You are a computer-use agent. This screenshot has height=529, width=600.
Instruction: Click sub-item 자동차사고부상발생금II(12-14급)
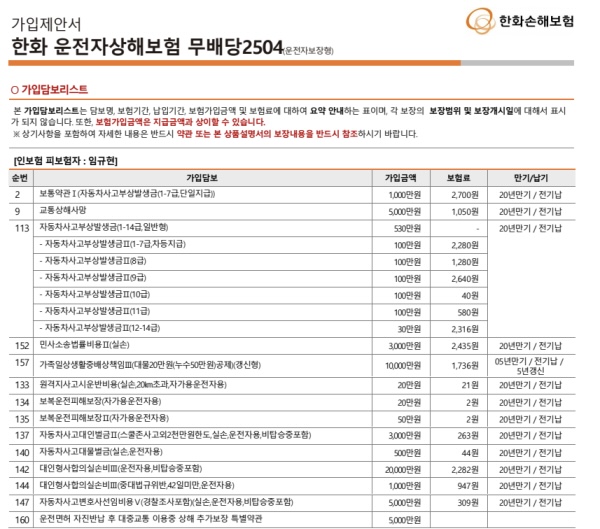[99, 328]
